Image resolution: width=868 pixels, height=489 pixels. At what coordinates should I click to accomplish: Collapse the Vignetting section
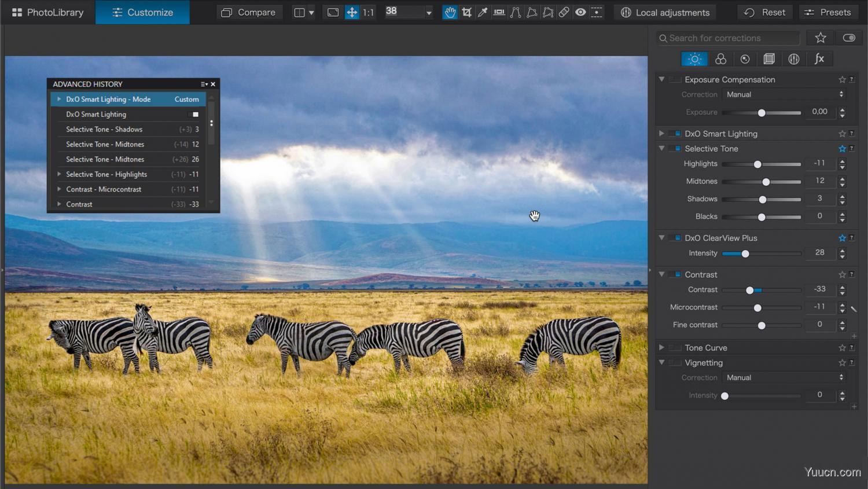tap(661, 363)
